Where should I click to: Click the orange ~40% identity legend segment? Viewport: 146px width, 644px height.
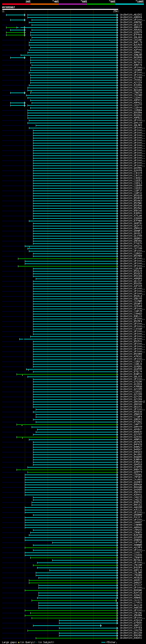(45, 4)
